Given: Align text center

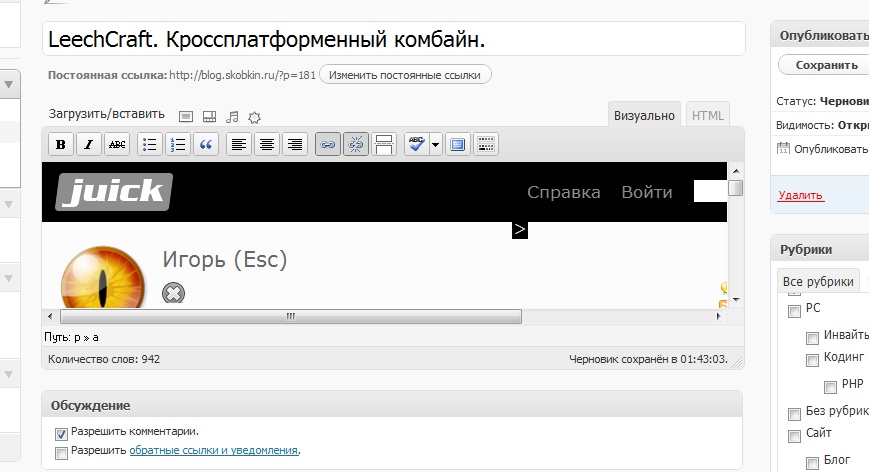Looking at the screenshot, I should (x=267, y=145).
